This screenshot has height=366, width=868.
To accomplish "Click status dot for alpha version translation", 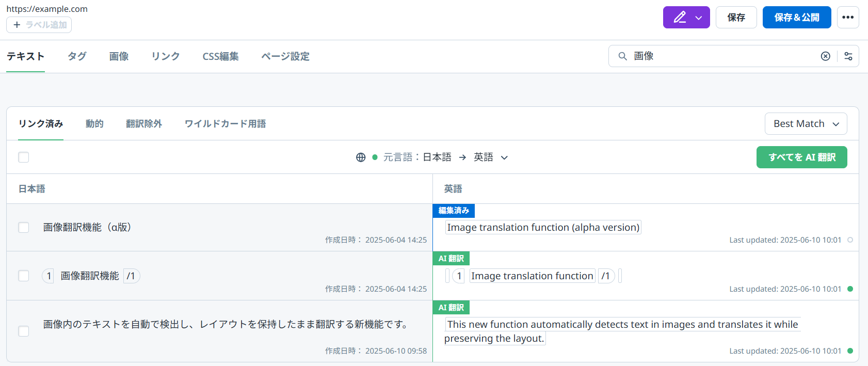I will (850, 240).
